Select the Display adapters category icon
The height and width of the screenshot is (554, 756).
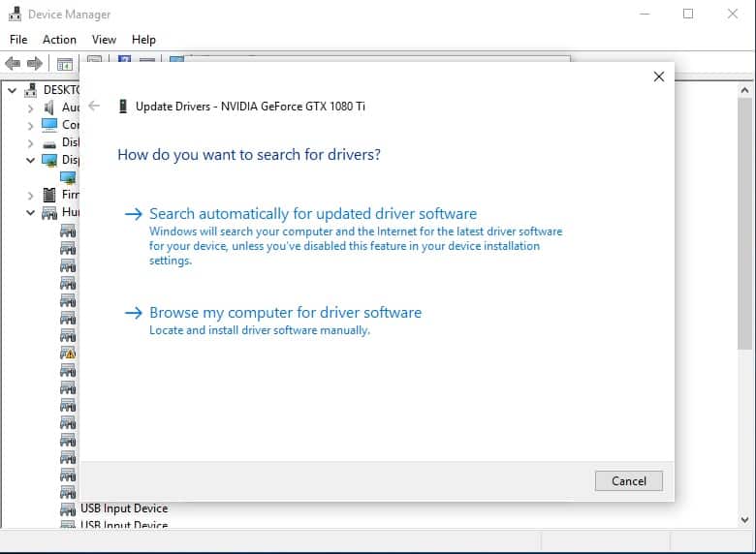coord(49,160)
